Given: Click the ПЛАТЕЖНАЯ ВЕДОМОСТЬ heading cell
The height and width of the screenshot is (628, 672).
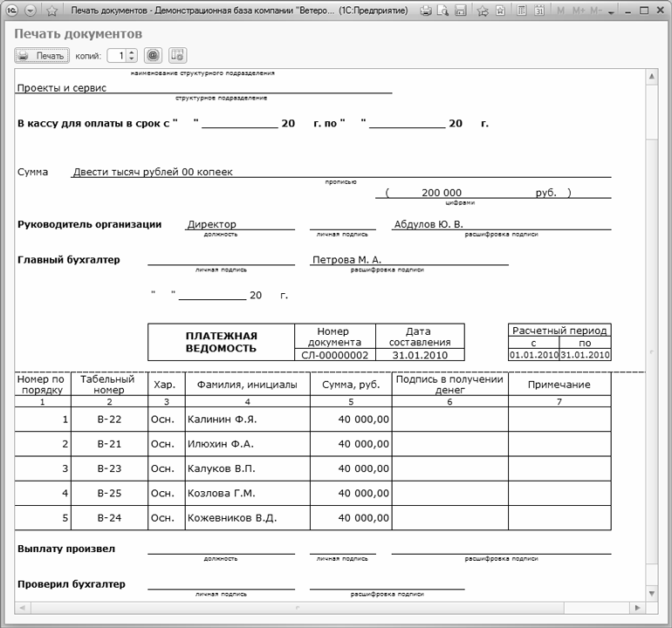Looking at the screenshot, I should (221, 342).
